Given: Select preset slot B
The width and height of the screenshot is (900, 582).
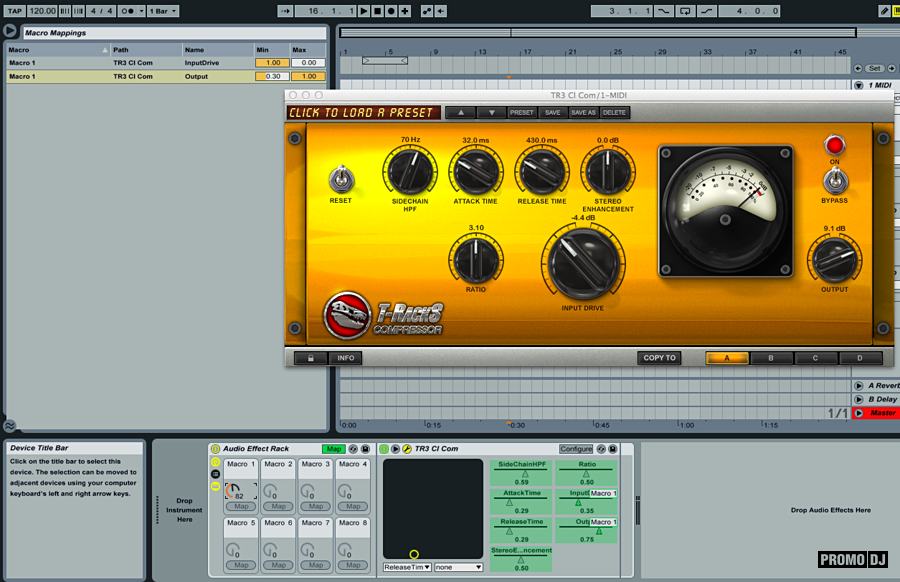Looking at the screenshot, I should click(771, 358).
